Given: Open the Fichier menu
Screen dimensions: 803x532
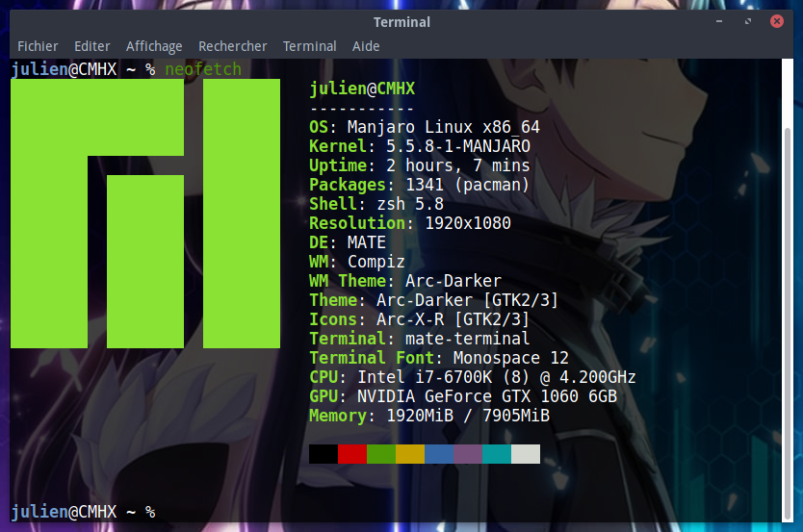Looking at the screenshot, I should coord(38,46).
